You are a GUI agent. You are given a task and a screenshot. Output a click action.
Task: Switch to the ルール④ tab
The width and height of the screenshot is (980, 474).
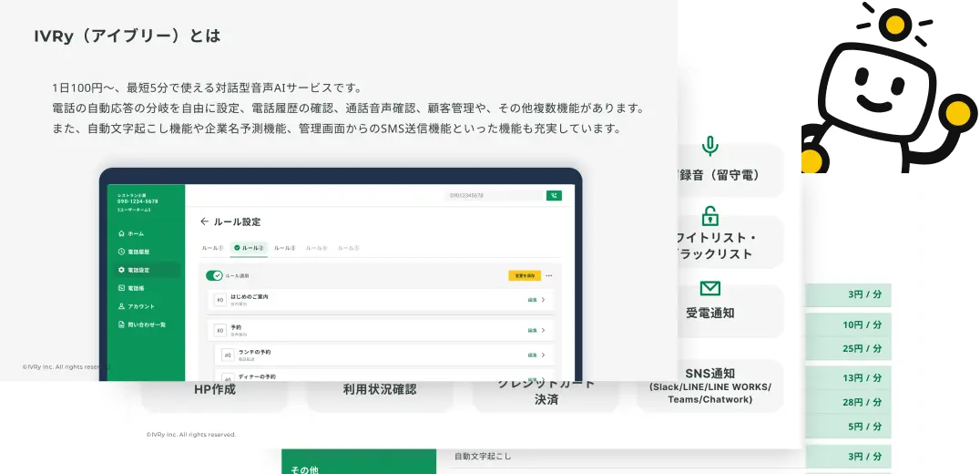point(317,248)
